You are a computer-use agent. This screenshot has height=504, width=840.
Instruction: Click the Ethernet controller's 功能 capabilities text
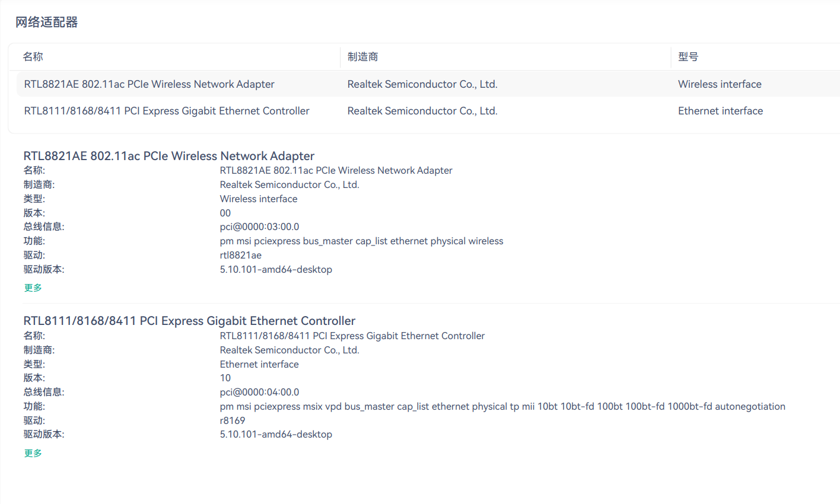click(x=502, y=407)
